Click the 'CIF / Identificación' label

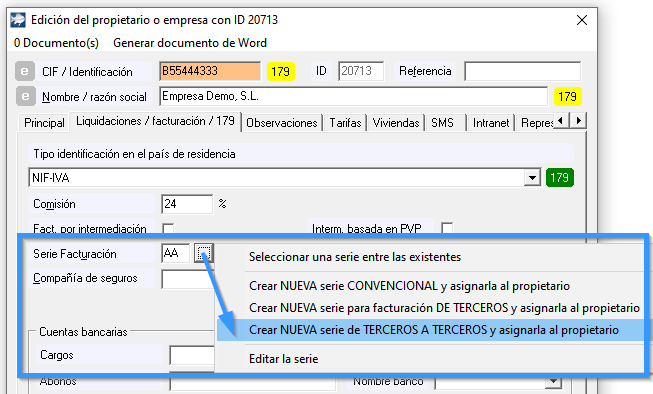[87, 72]
